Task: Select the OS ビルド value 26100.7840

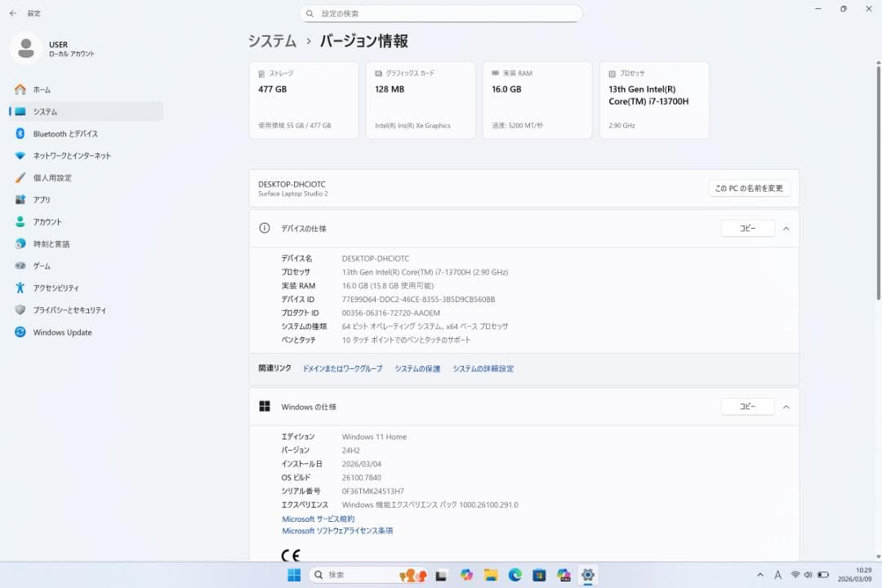Action: (x=362, y=478)
